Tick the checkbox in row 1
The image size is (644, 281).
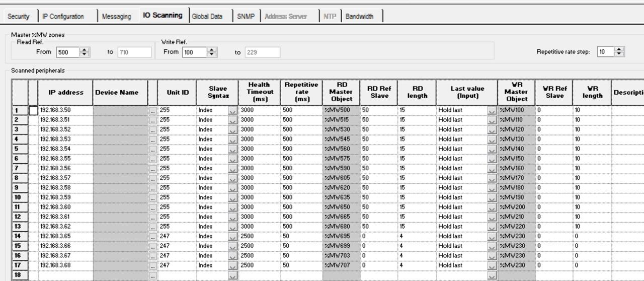(x=33, y=110)
